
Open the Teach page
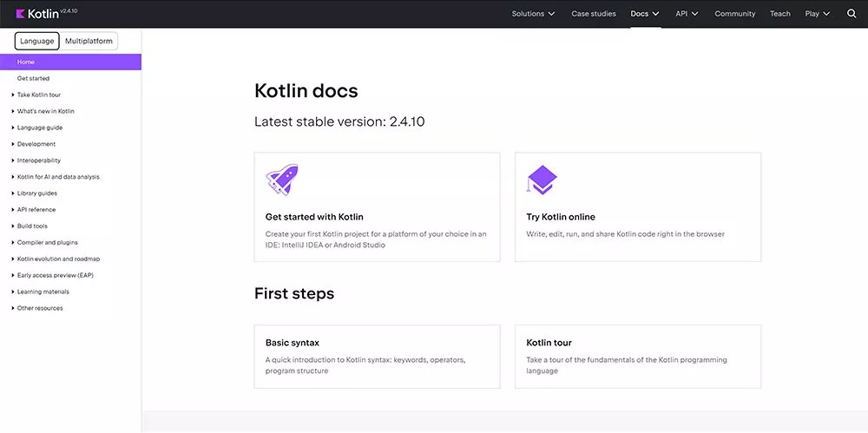coord(780,14)
